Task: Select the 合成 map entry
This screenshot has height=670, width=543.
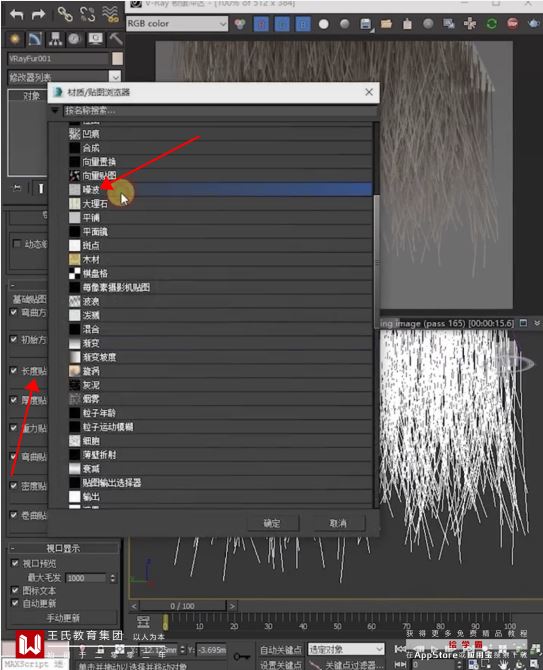Action: coord(220,148)
